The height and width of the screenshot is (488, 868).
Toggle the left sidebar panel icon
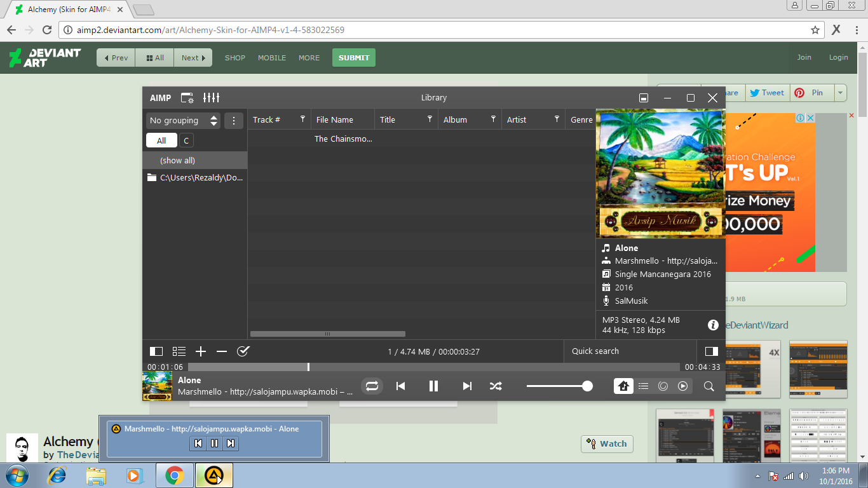[x=156, y=351]
